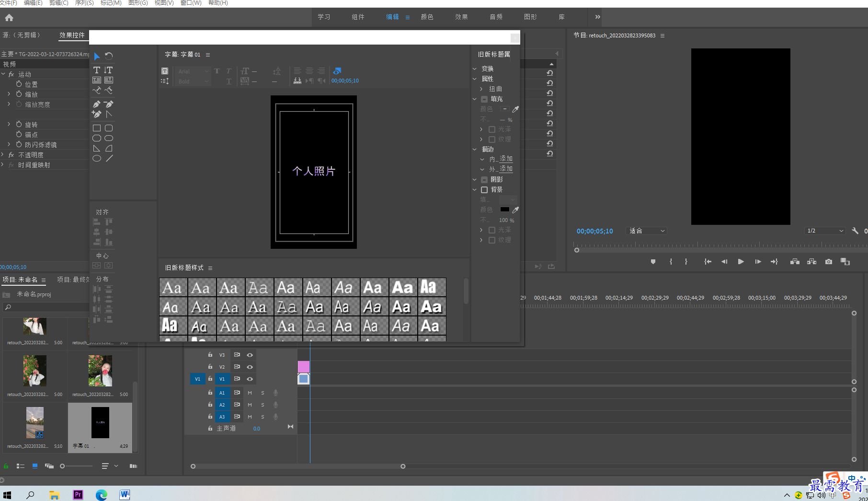Open the 文件(F) menu
The height and width of the screenshot is (501, 868).
point(9,3)
